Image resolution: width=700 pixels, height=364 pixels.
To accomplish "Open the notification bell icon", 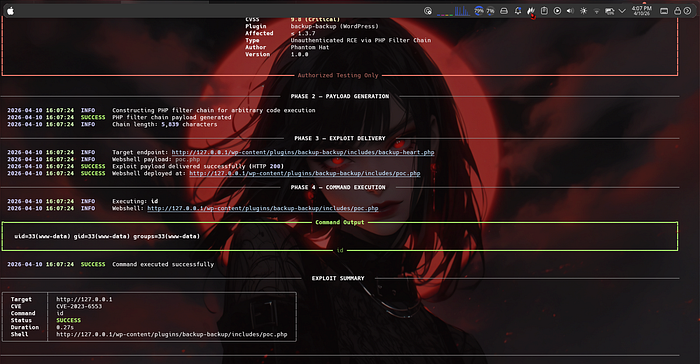I will (518, 11).
